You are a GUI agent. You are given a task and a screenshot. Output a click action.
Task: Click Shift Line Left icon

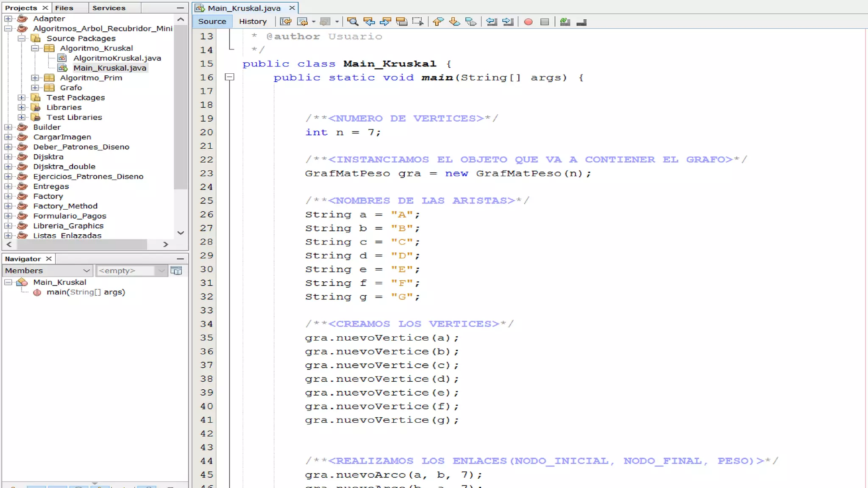pyautogui.click(x=492, y=22)
